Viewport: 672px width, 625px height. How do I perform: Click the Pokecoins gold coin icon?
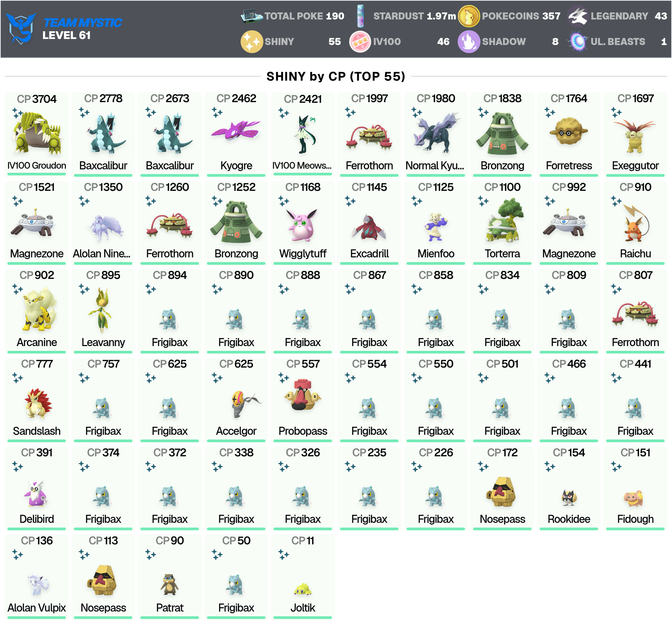pyautogui.click(x=469, y=16)
